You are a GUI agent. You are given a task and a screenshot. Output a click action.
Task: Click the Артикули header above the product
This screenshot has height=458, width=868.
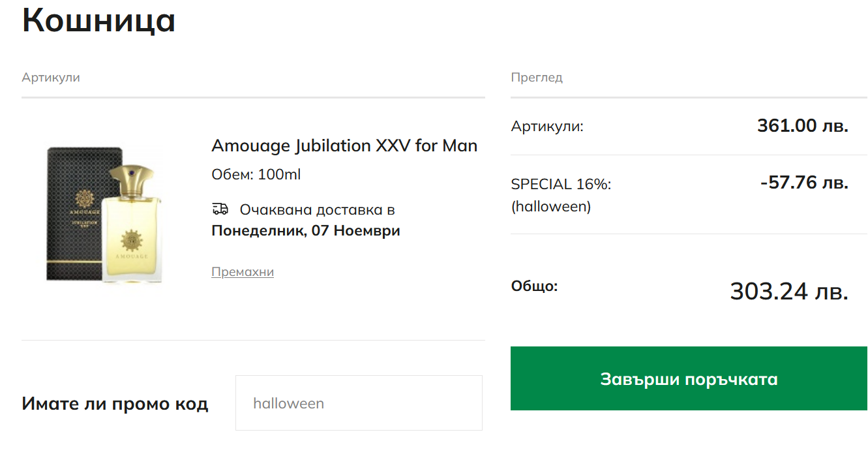click(51, 78)
